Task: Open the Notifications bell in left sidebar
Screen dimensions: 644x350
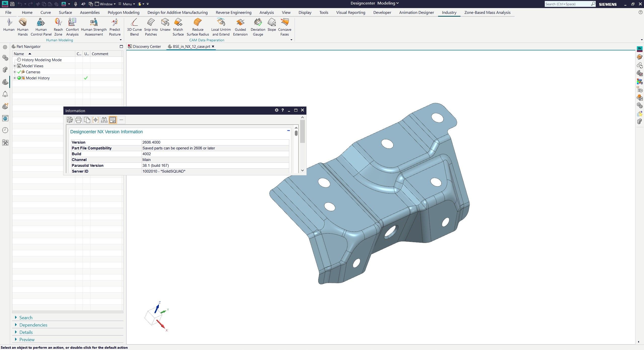Action: (5, 94)
